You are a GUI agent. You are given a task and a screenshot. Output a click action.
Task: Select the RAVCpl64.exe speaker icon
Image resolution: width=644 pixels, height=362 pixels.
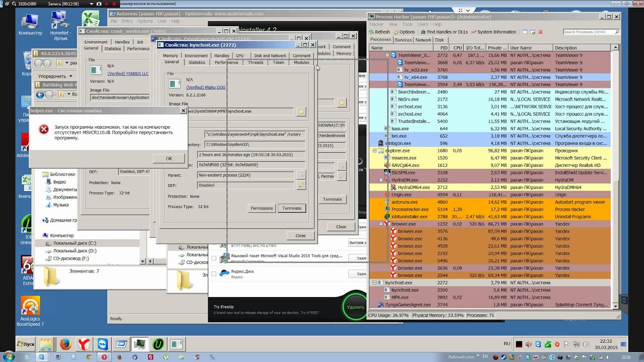[387, 165]
